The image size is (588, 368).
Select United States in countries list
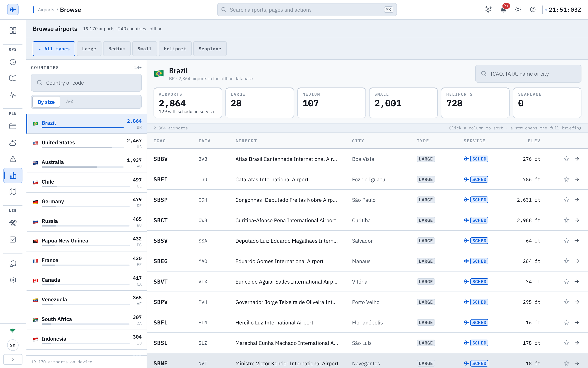click(87, 143)
